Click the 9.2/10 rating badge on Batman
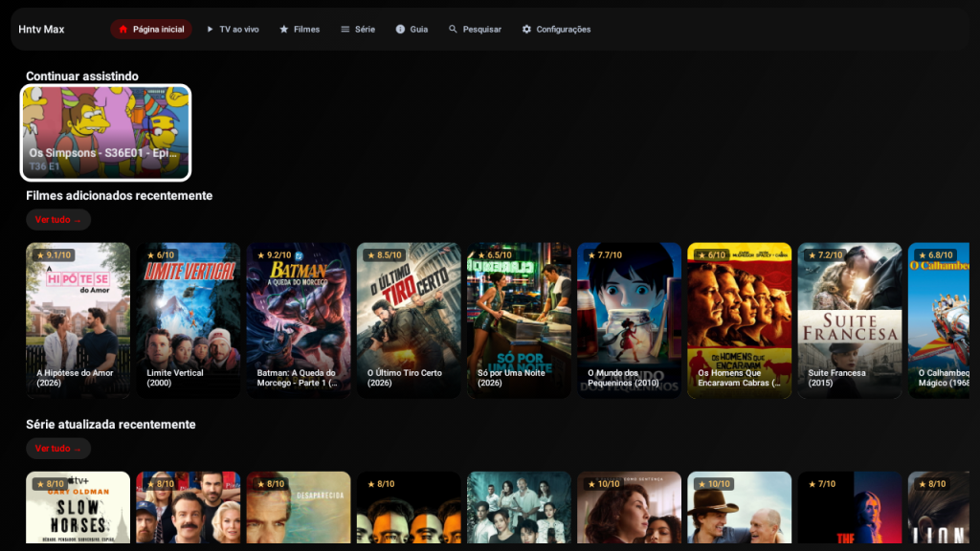Image resolution: width=980 pixels, height=551 pixels. coord(275,254)
